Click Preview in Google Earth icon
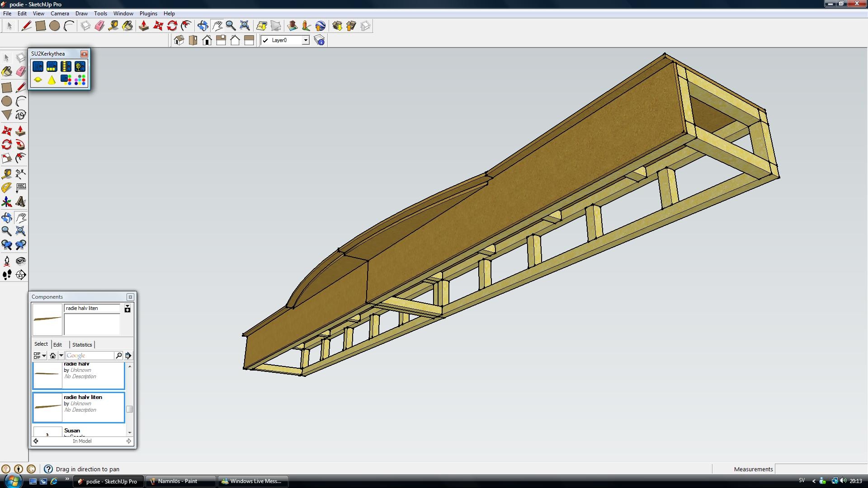868x488 pixels. tap(321, 26)
